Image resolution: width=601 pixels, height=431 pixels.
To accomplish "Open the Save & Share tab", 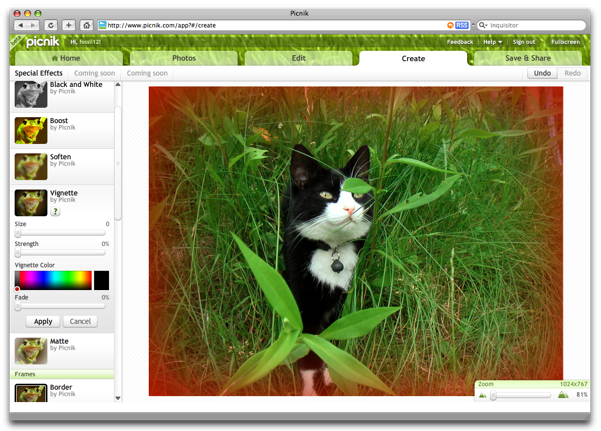I will coord(527,58).
